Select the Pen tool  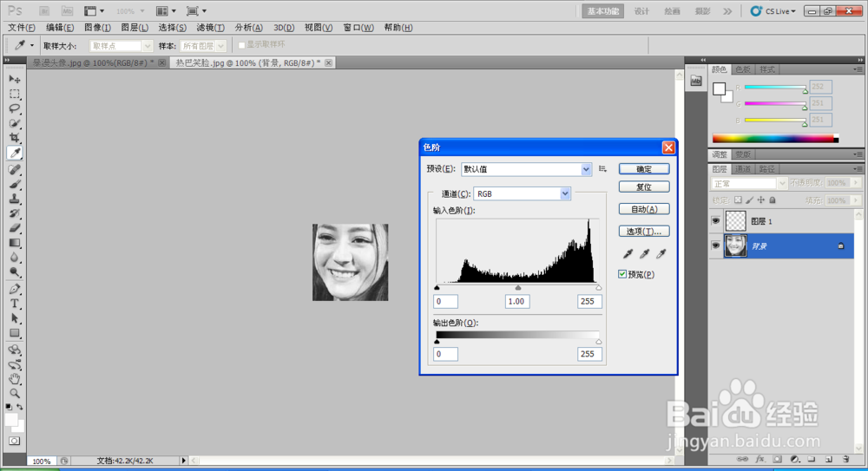point(15,289)
